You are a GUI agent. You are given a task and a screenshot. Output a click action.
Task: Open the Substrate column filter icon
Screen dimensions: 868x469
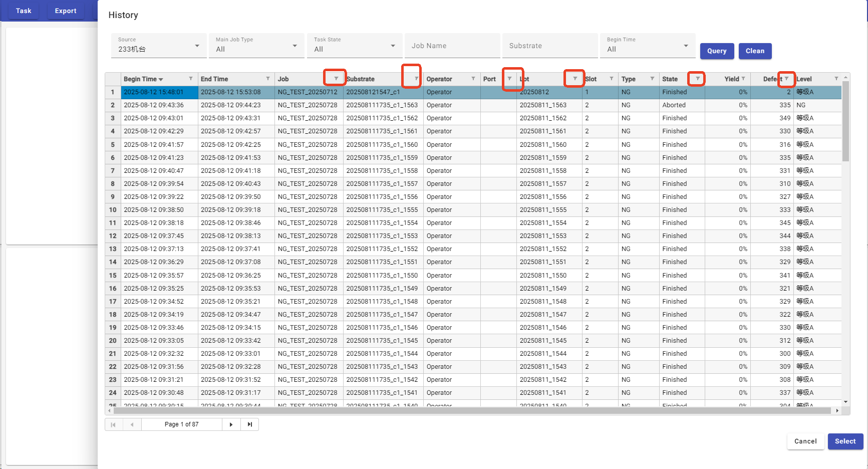[x=416, y=79]
